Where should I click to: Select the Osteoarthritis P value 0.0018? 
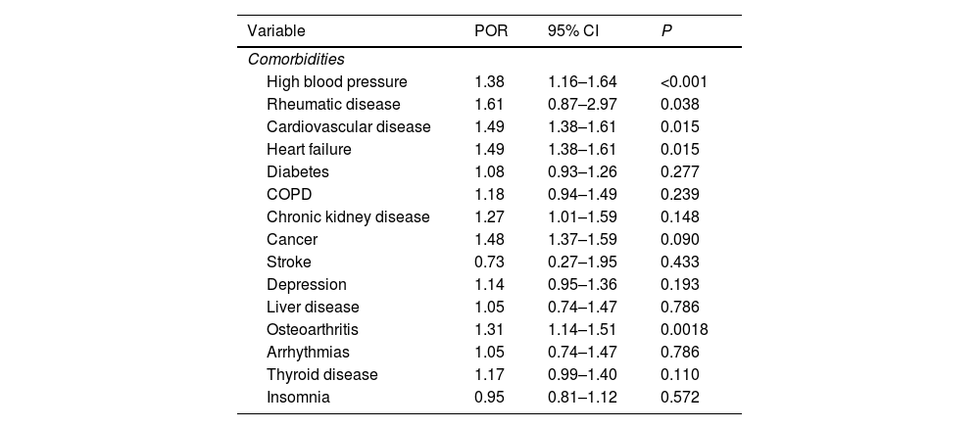(684, 329)
